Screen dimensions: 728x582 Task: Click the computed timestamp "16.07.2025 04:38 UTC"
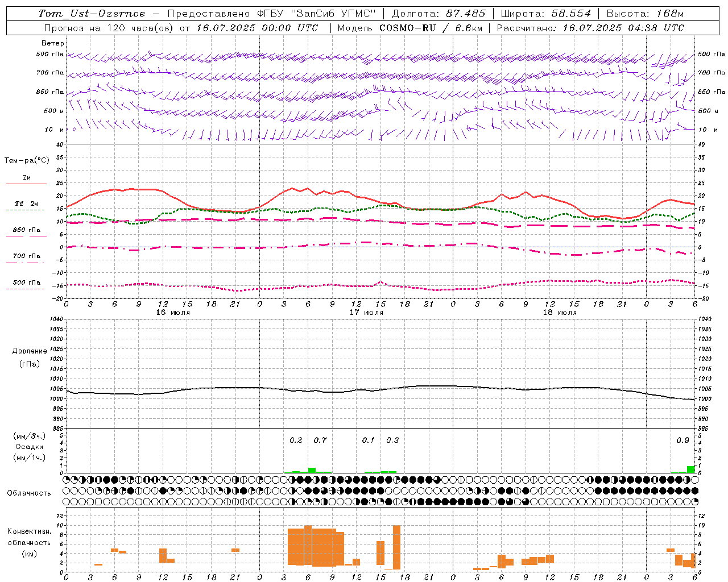point(623,28)
